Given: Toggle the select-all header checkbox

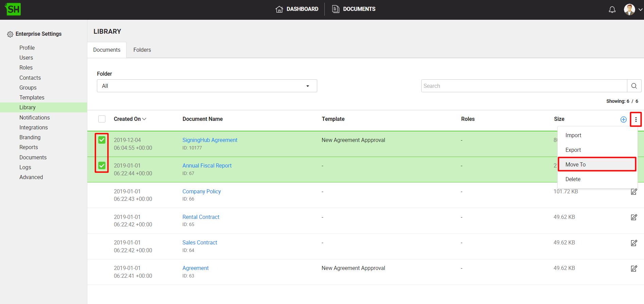Looking at the screenshot, I should pyautogui.click(x=102, y=119).
